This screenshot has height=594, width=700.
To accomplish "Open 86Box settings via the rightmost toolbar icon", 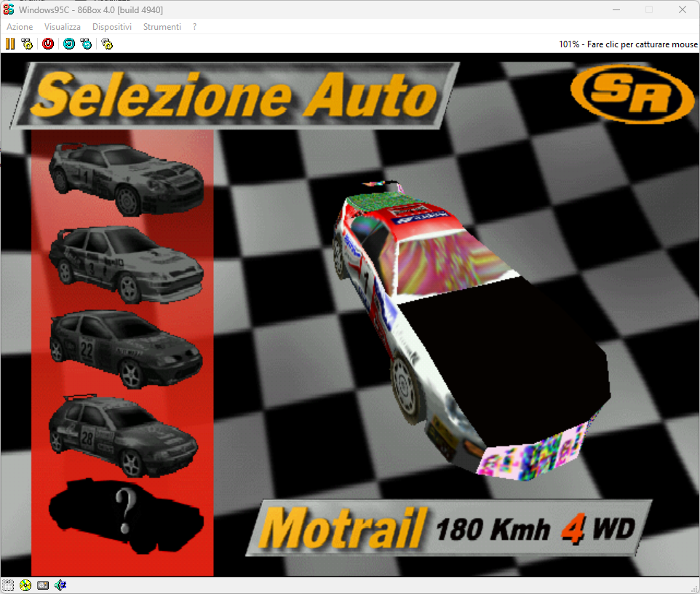I will click(106, 44).
